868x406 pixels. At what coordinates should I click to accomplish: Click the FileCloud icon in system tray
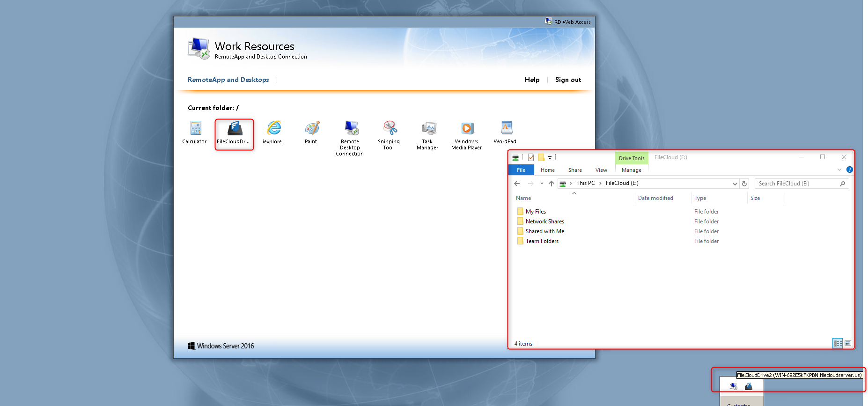point(749,386)
